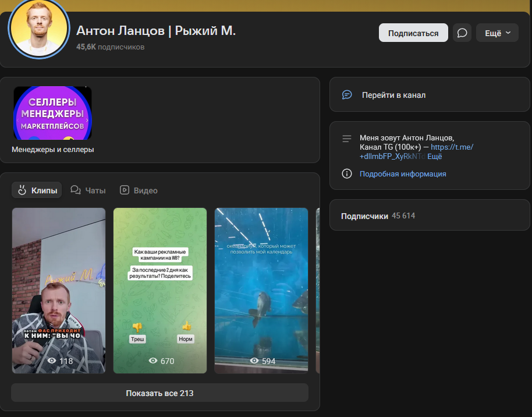Switch to the Чаты tab

88,190
